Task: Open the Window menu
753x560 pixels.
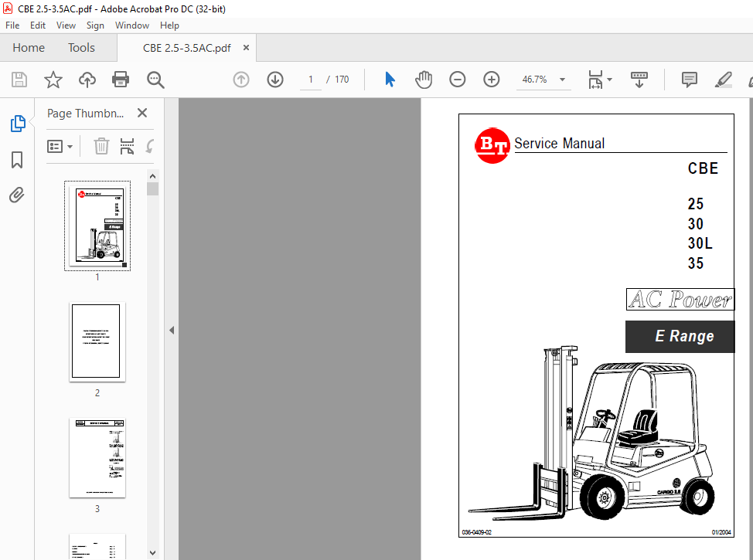Action: (x=132, y=25)
